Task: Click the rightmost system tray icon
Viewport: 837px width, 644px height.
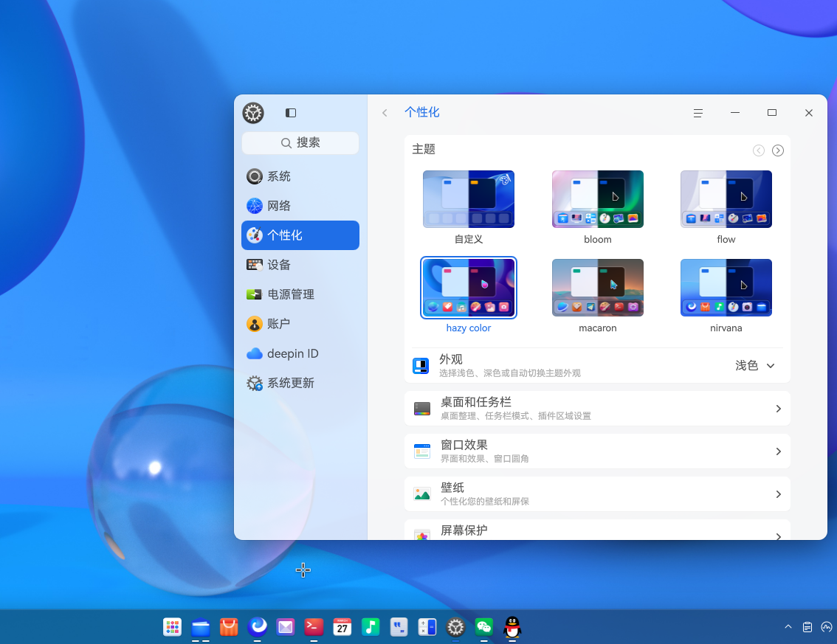Action: tap(827, 627)
